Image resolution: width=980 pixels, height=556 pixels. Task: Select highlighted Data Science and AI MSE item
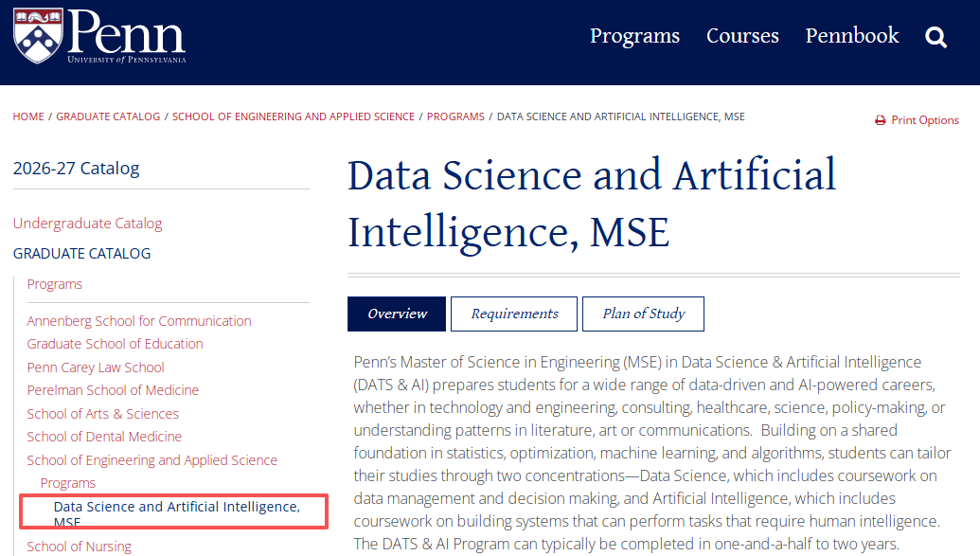(174, 511)
